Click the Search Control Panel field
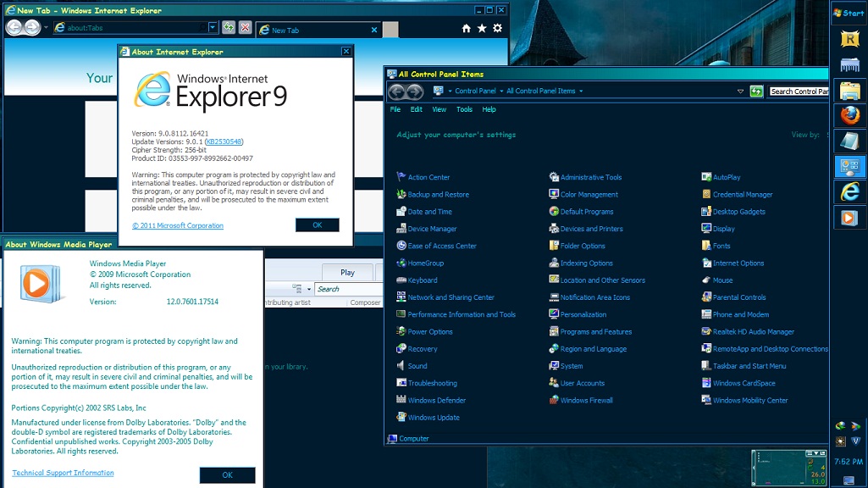868x488 pixels. point(799,91)
